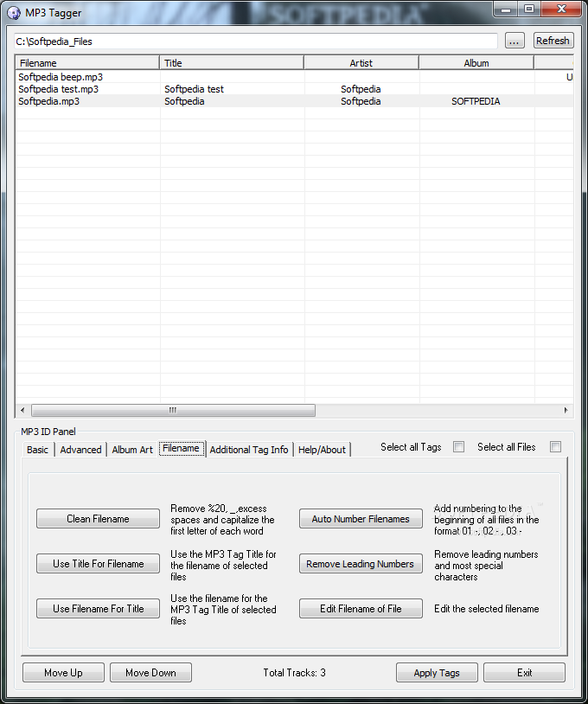Screen dimensions: 588x704
Task: Maximize the MP3 Tagger window
Action: point(529,9)
